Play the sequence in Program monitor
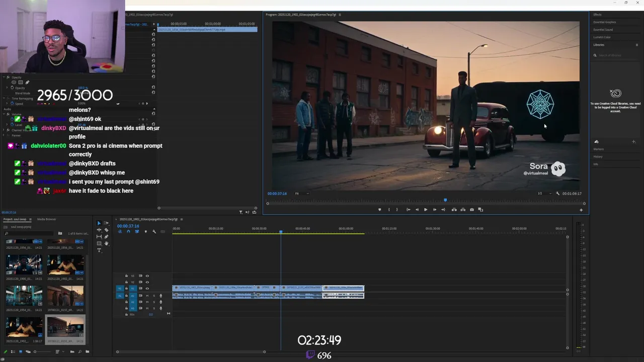 tap(426, 210)
